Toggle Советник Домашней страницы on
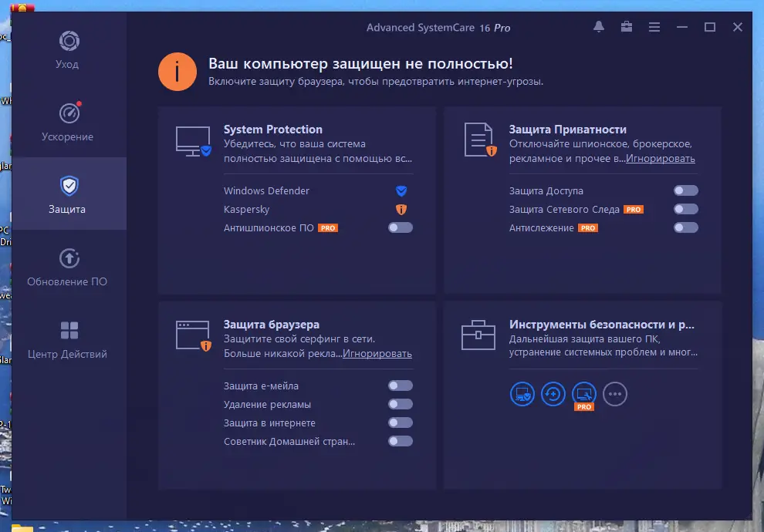Viewport: 764px width, 532px height. pyautogui.click(x=400, y=442)
